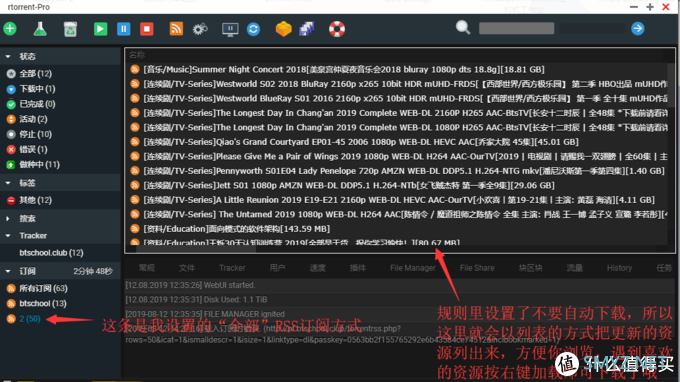
Task: Collapse the Tracker section
Action: (8, 235)
